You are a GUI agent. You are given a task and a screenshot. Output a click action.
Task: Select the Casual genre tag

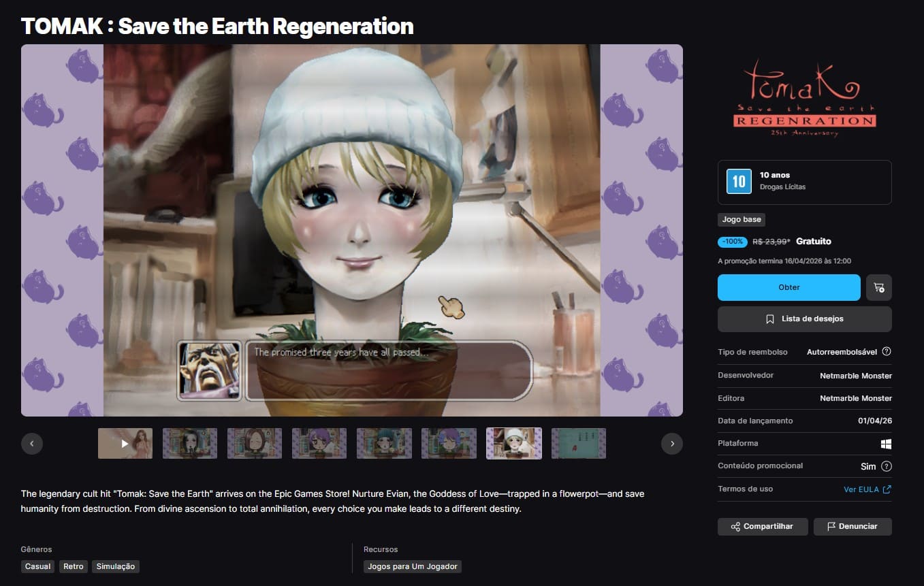pyautogui.click(x=38, y=566)
